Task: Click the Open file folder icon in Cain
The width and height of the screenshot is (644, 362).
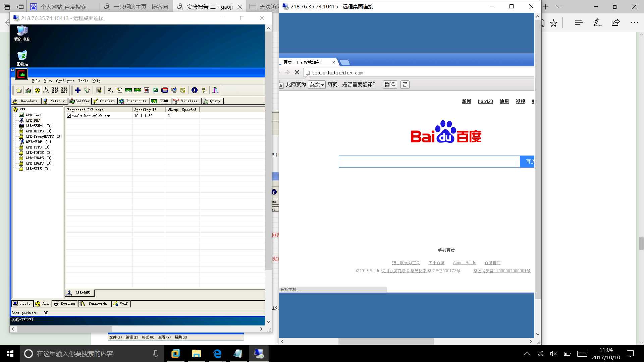Action: point(19,90)
